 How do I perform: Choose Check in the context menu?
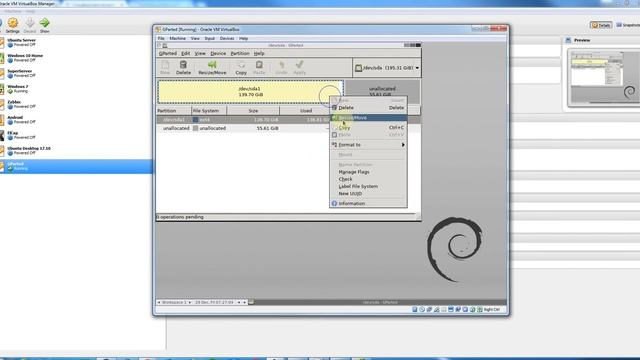(x=368, y=179)
